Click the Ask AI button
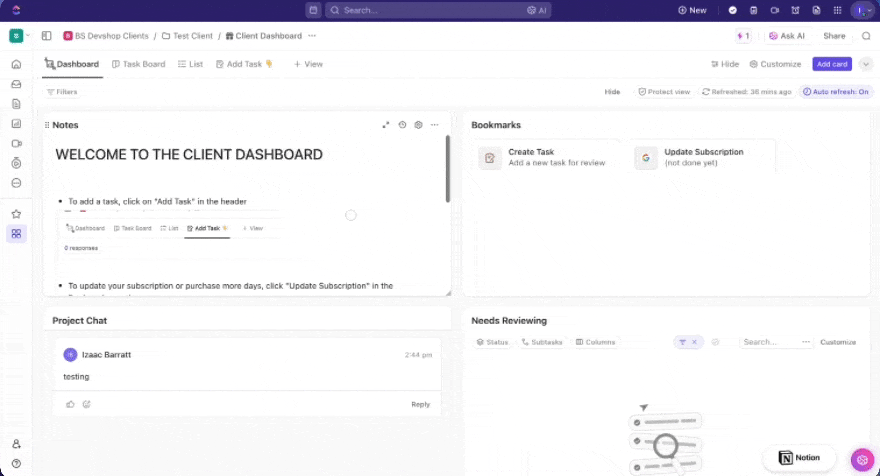880x476 pixels. click(787, 36)
